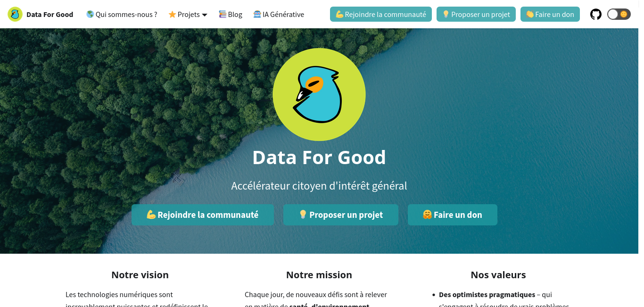This screenshot has height=307, width=644.
Task: Expand the Projets dropdown arrow
Action: tap(205, 15)
